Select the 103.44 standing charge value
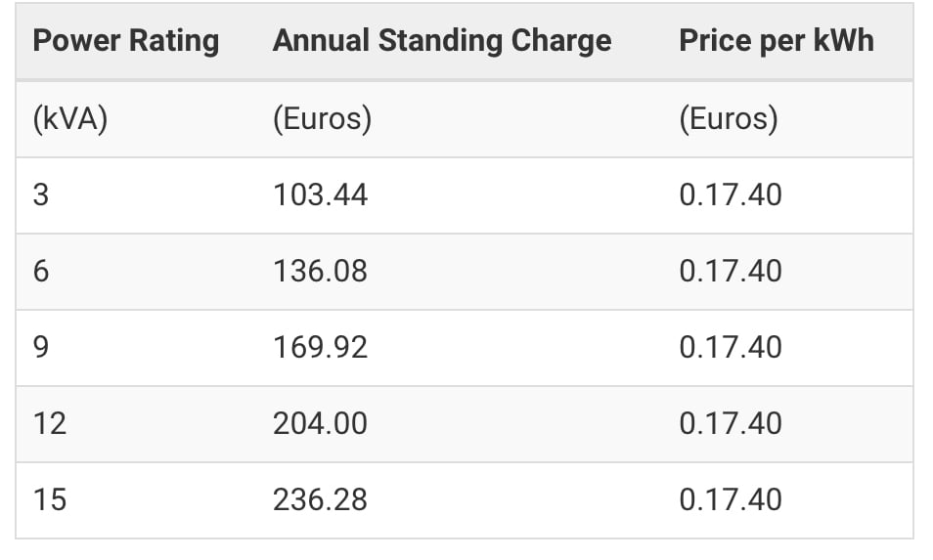This screenshot has height=560, width=933. pos(320,195)
